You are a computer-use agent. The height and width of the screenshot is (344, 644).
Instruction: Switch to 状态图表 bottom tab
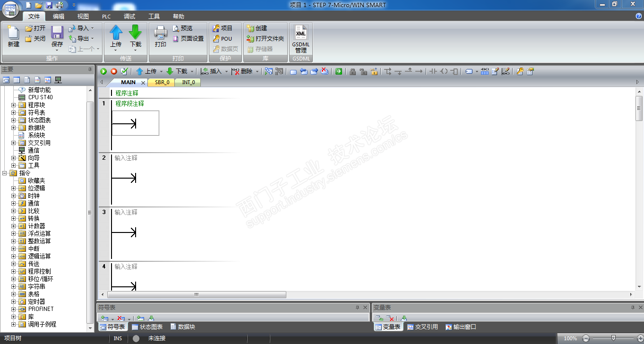point(147,327)
